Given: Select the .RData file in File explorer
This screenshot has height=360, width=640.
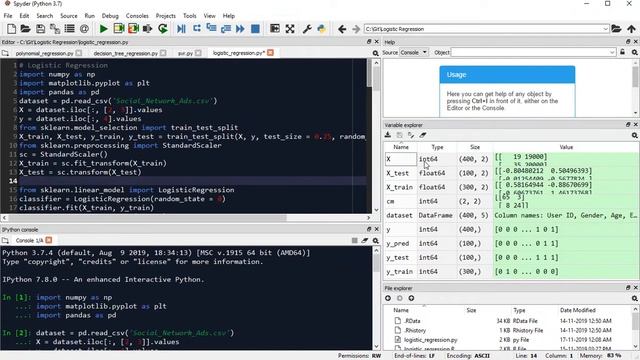Looking at the screenshot, I should (x=412, y=321).
